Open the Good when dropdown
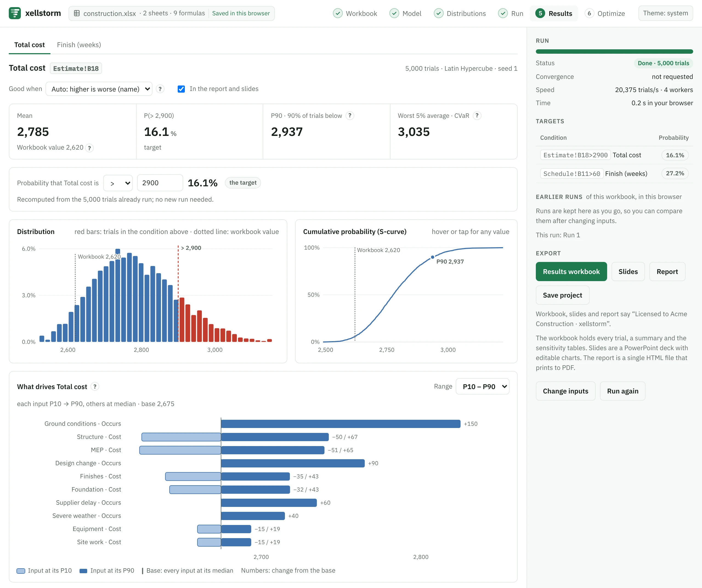The width and height of the screenshot is (702, 588). (x=99, y=89)
